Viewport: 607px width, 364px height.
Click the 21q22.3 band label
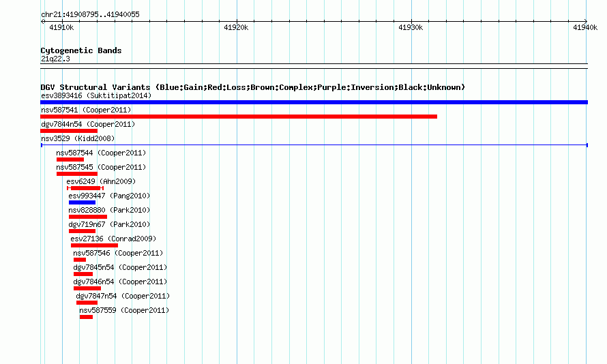point(55,59)
